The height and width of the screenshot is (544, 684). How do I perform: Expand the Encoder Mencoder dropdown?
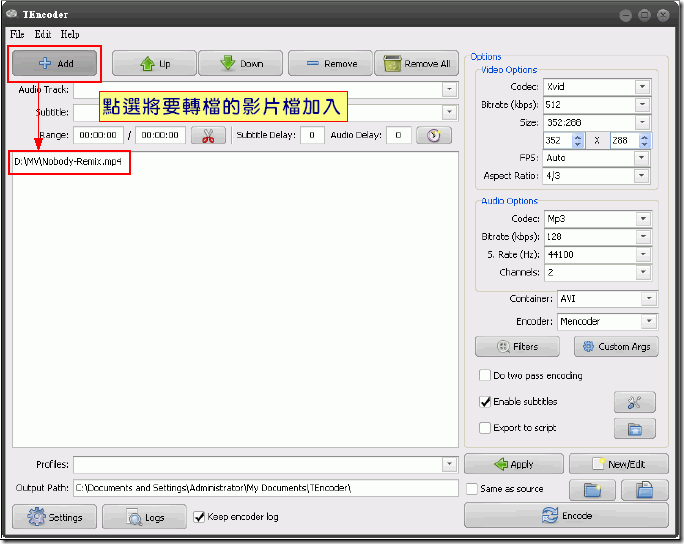tap(648, 321)
